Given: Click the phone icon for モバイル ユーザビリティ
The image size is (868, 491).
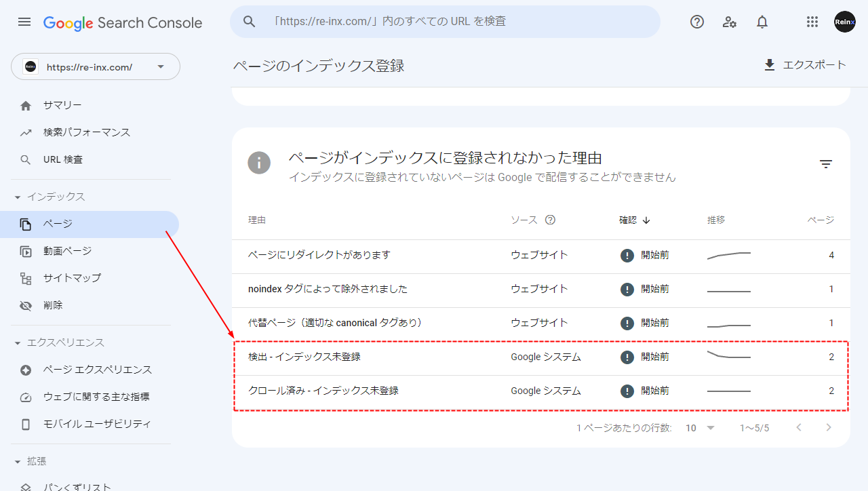Looking at the screenshot, I should (x=26, y=425).
